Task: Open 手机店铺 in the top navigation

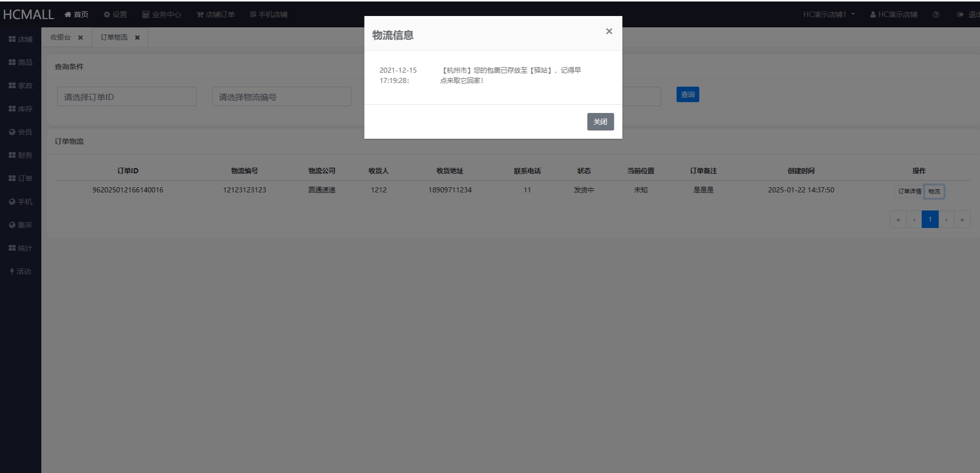Action: [x=268, y=14]
